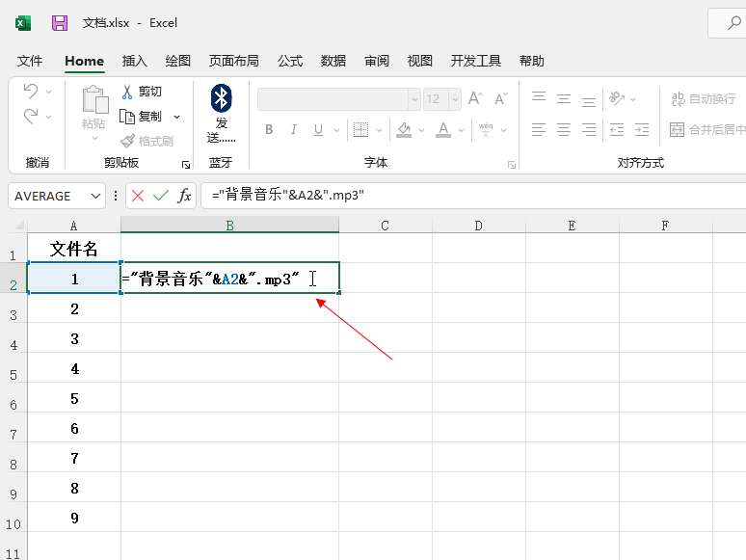746x560 pixels.
Task: Open clipboard pane dialog launcher
Action: [186, 165]
